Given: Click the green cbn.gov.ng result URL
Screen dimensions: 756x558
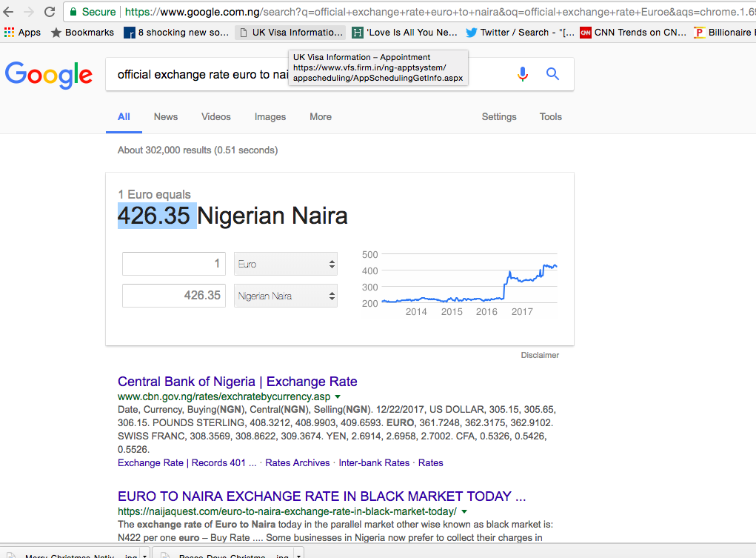Looking at the screenshot, I should [x=224, y=396].
